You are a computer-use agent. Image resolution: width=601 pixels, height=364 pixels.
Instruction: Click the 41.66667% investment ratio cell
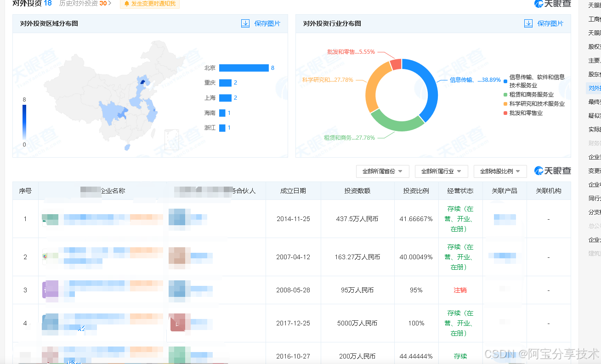click(x=416, y=219)
